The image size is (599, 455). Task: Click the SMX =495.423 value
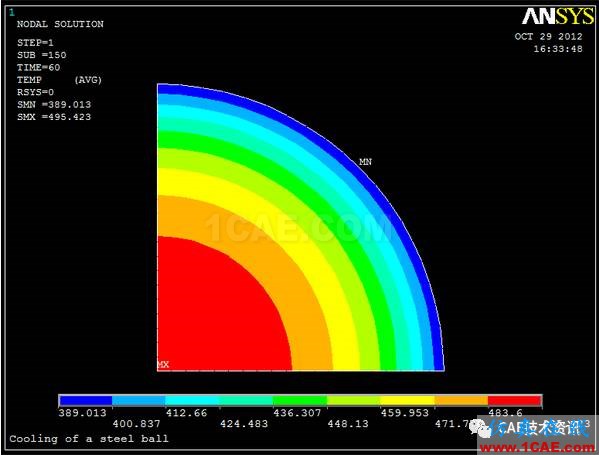coord(54,117)
